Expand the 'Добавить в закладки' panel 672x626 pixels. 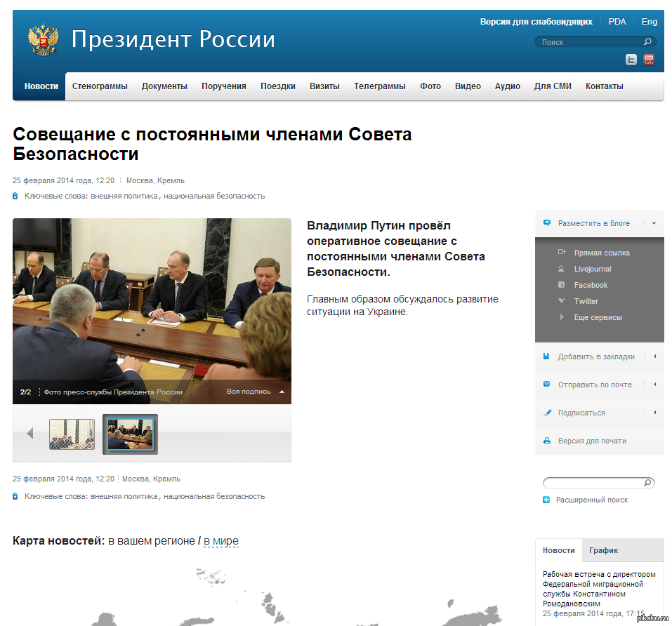click(654, 357)
